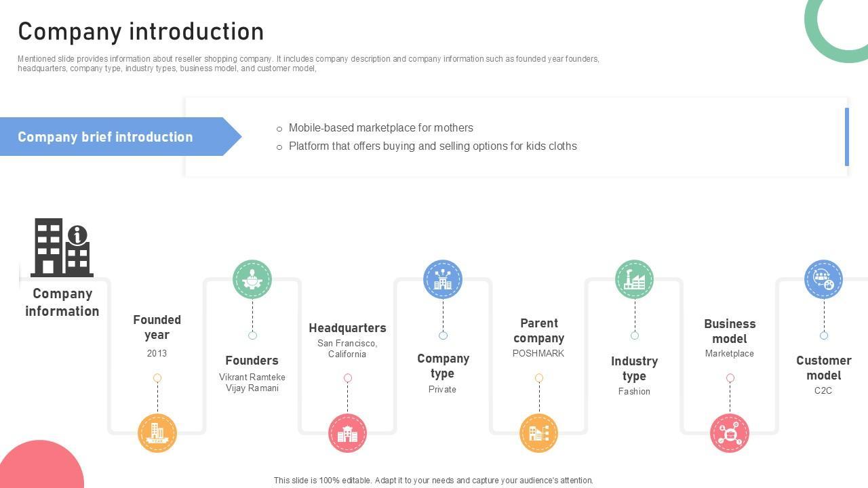
Task: Select the POSHMARK parent company text
Action: (538, 354)
